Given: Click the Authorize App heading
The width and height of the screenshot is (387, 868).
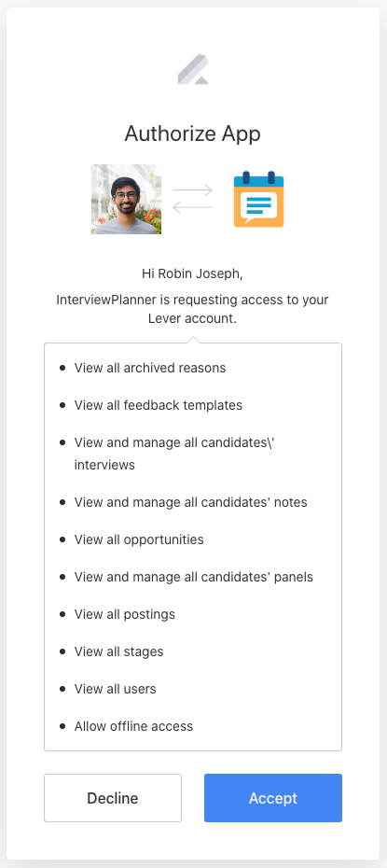Looking at the screenshot, I should [x=192, y=134].
